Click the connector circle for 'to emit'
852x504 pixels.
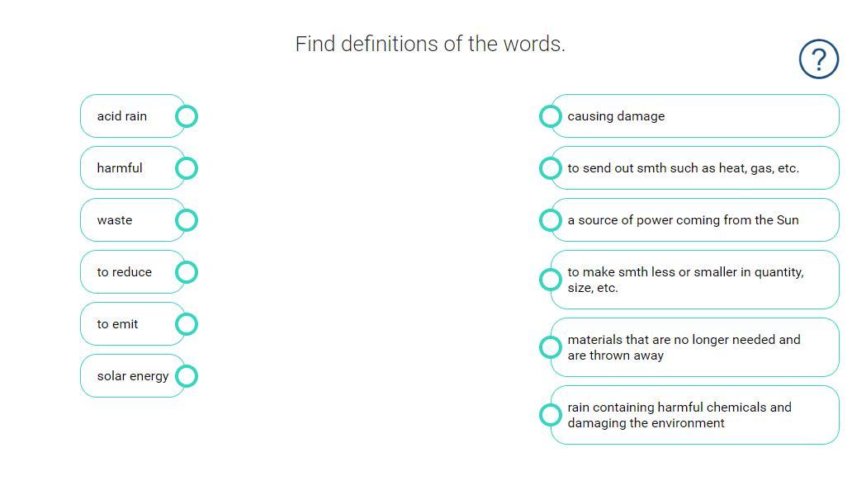tap(187, 324)
